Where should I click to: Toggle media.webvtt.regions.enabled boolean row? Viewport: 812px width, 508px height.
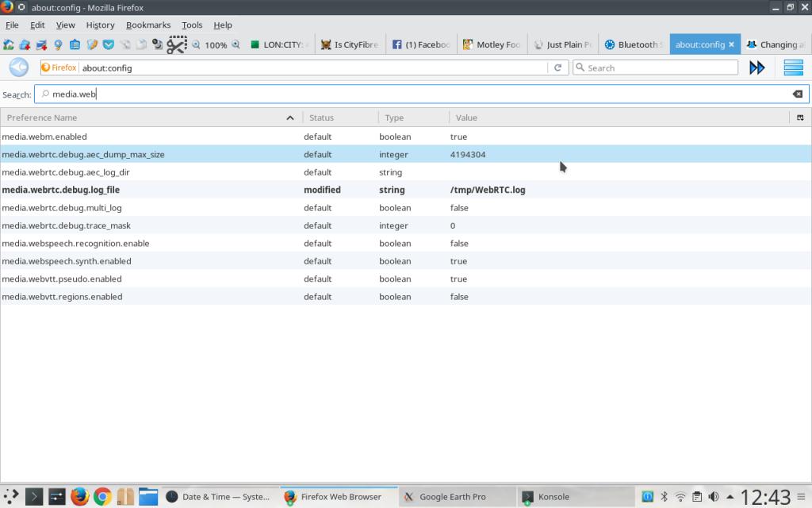(62, 297)
